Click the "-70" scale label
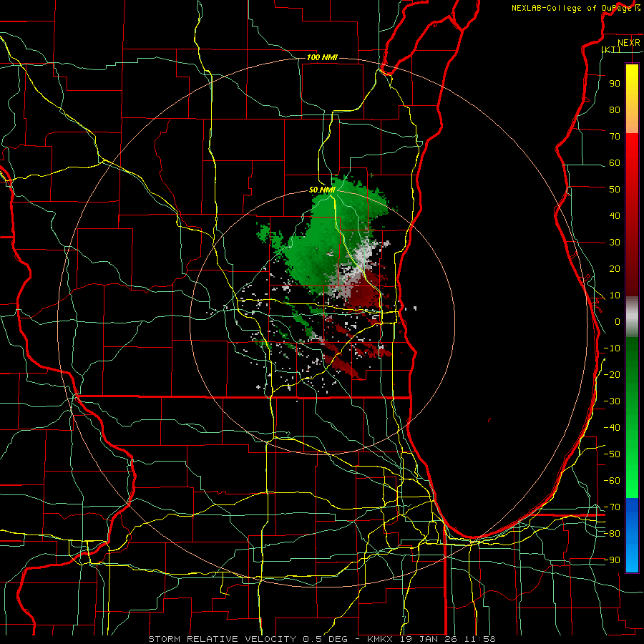 pos(612,507)
